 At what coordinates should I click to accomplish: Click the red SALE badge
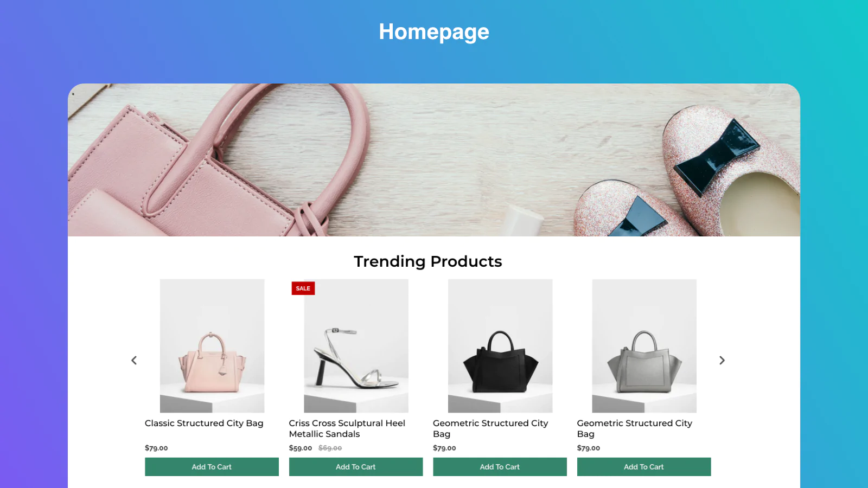coord(303,288)
